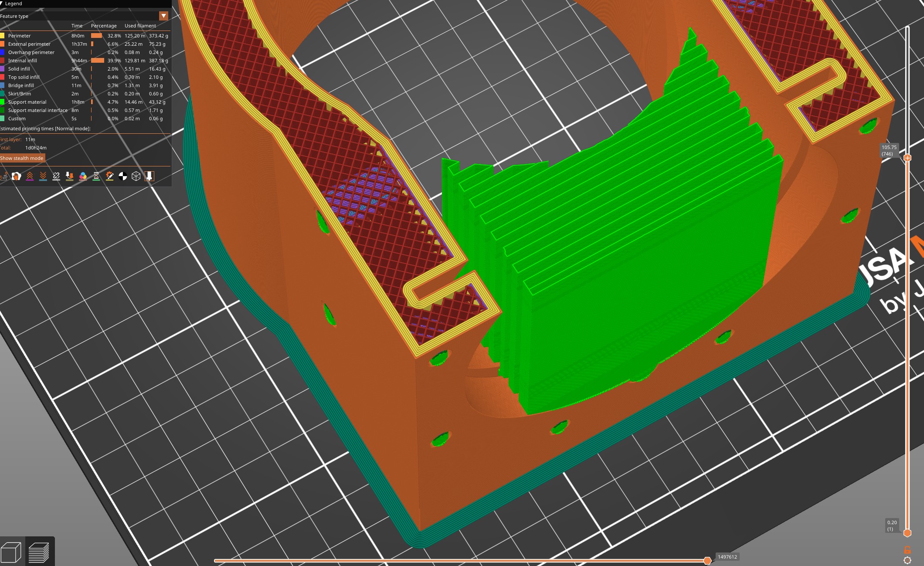Switch to 3D editor view cube icon
This screenshot has width=924, height=566.
click(11, 552)
